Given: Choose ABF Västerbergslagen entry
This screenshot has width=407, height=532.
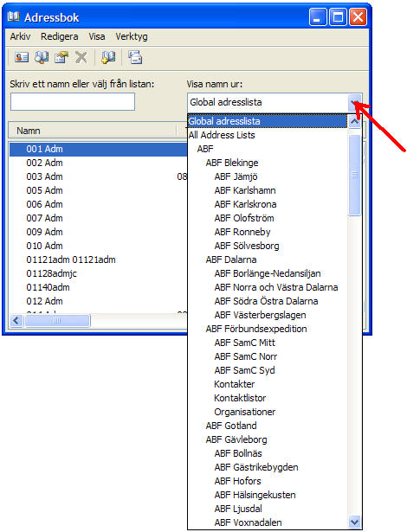Looking at the screenshot, I should (x=268, y=315).
